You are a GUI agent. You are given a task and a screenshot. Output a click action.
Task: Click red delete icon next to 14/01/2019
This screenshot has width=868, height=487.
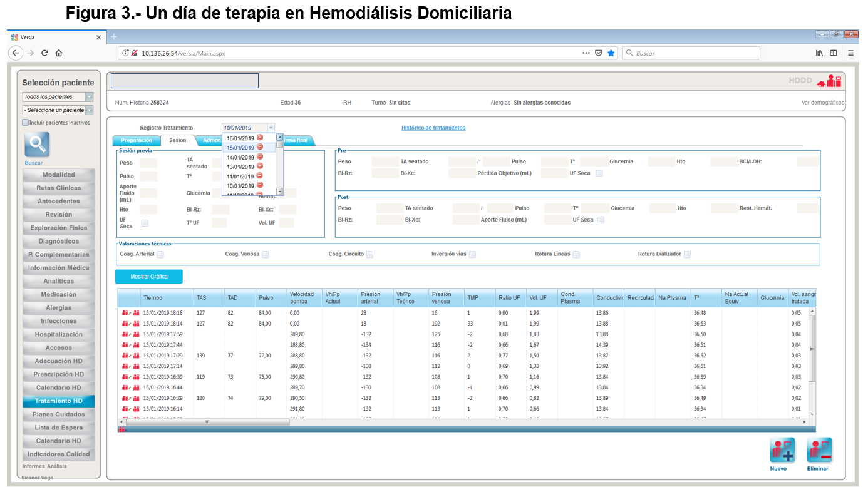click(260, 157)
